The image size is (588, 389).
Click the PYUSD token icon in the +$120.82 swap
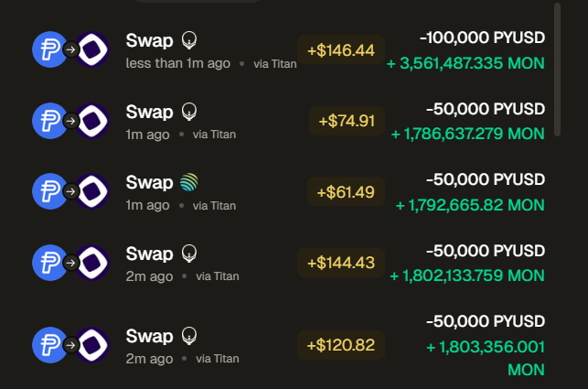tap(49, 344)
